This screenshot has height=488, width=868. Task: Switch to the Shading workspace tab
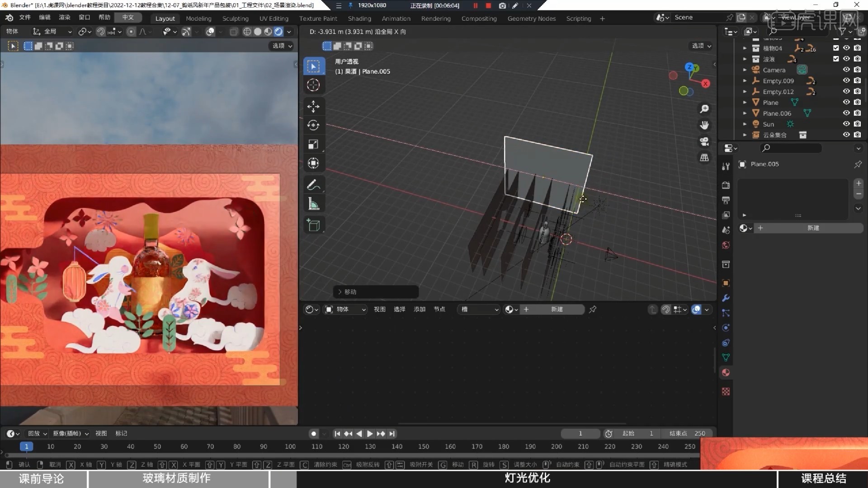click(x=359, y=19)
